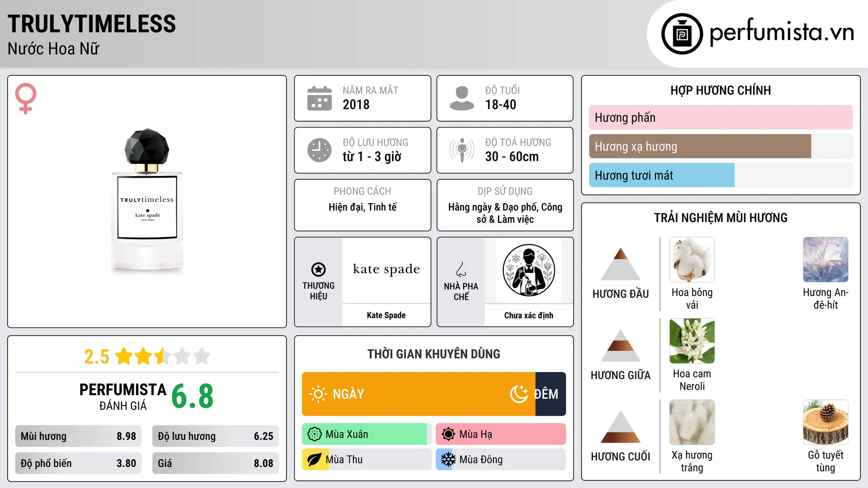Open the perfumista.vn site name
The image size is (868, 488).
[782, 32]
